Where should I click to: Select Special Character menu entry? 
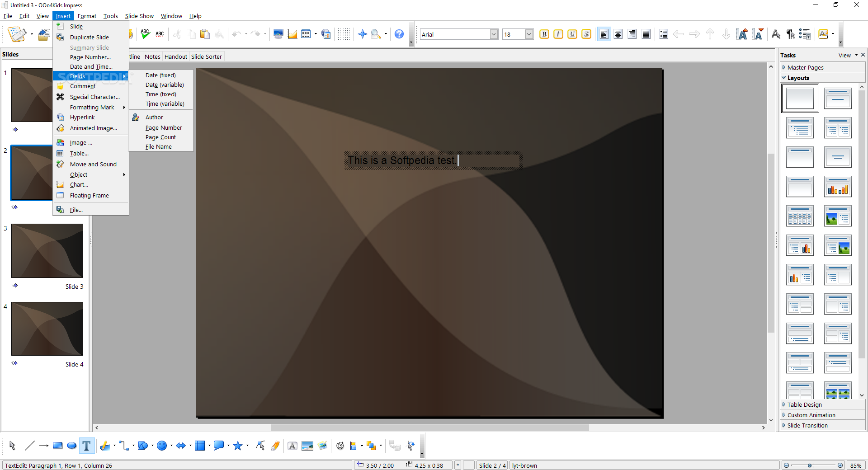pyautogui.click(x=95, y=97)
